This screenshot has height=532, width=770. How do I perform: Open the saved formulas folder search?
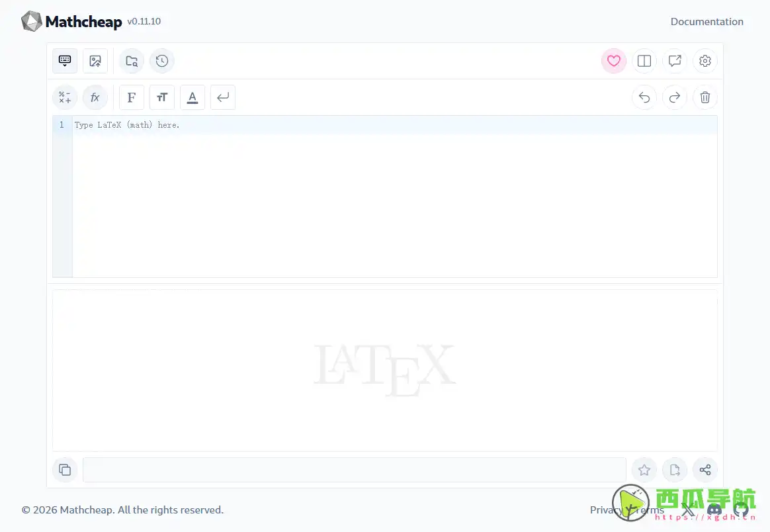pos(132,61)
